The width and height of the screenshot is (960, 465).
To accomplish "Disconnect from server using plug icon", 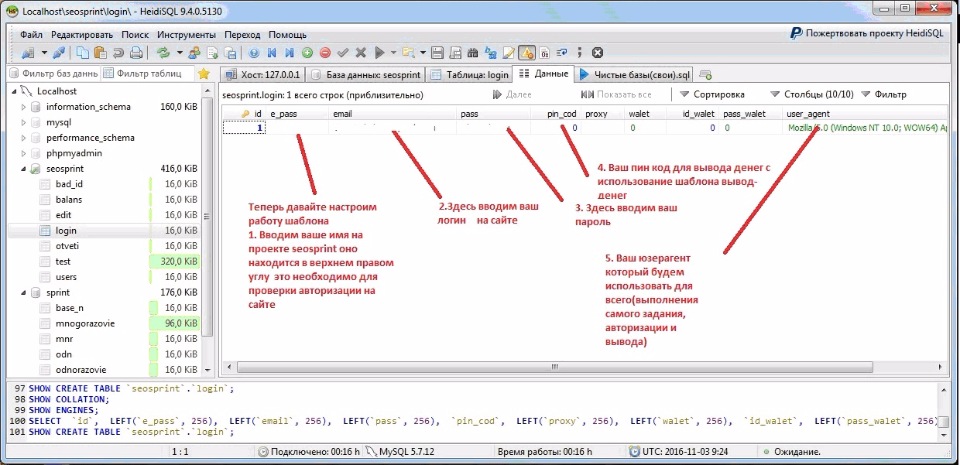I will point(59,53).
